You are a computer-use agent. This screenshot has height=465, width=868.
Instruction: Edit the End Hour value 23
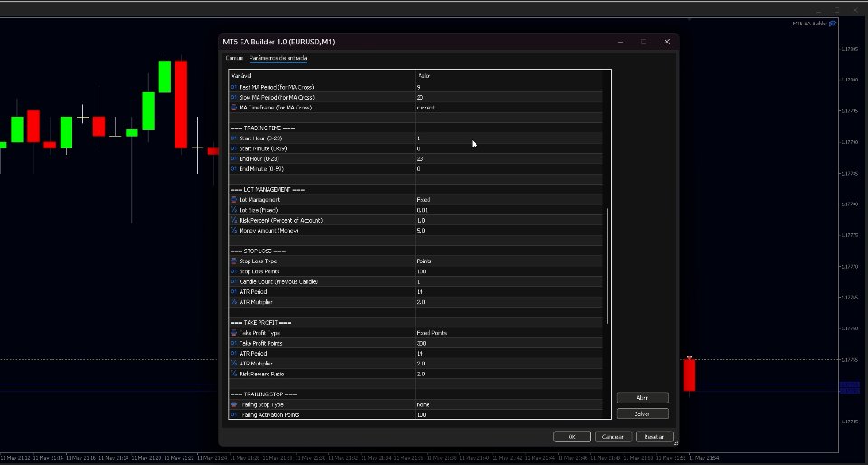coord(509,159)
